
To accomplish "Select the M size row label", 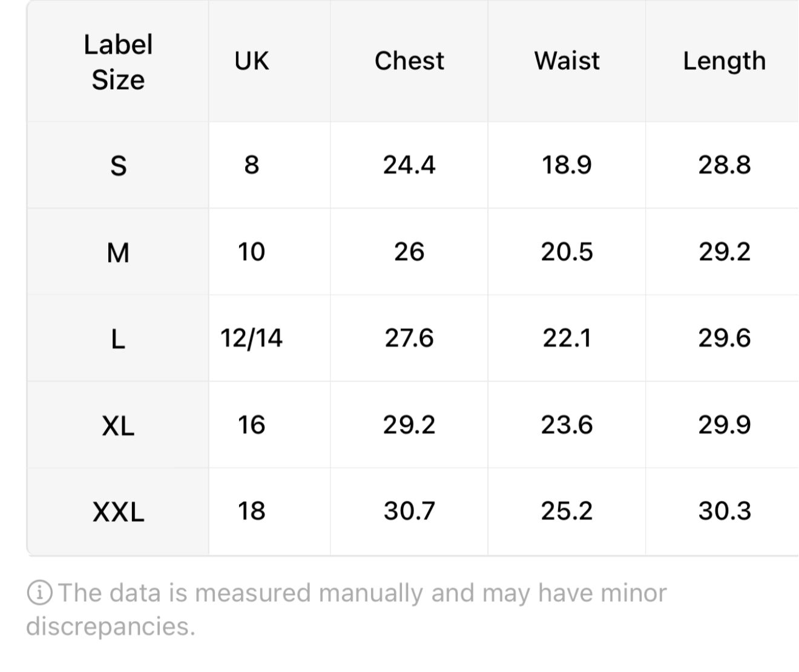I will [118, 252].
